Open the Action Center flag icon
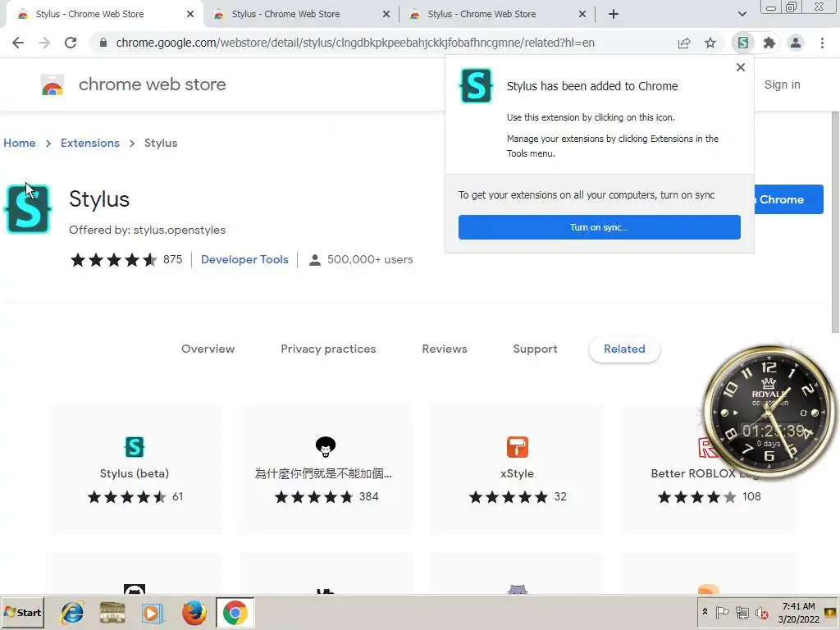The width and height of the screenshot is (840, 630). [x=722, y=612]
